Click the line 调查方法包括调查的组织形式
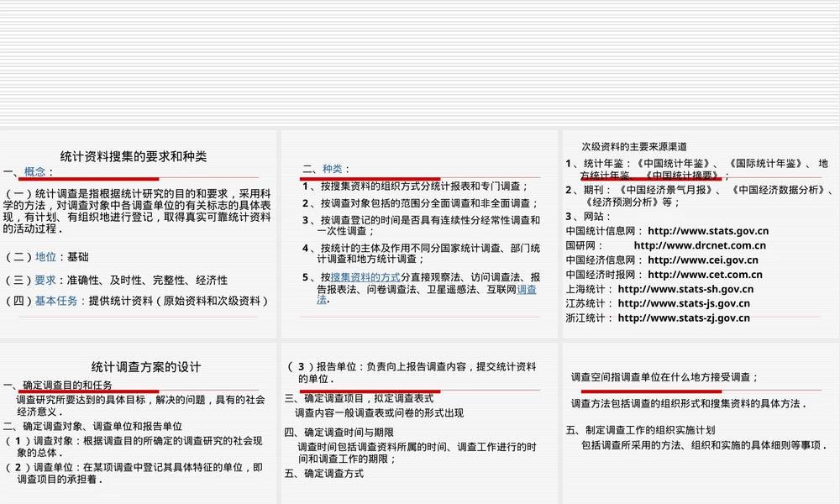 tap(689, 403)
